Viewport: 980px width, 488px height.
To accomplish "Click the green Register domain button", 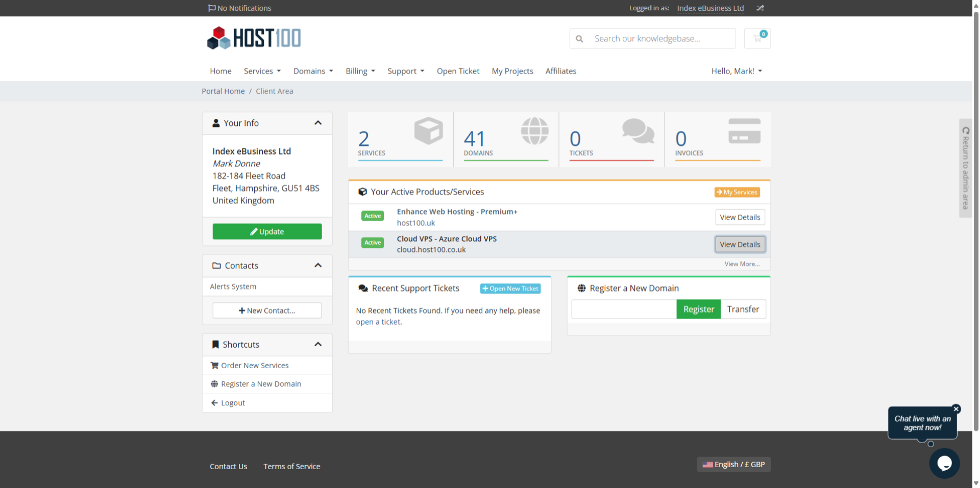I will (x=699, y=309).
